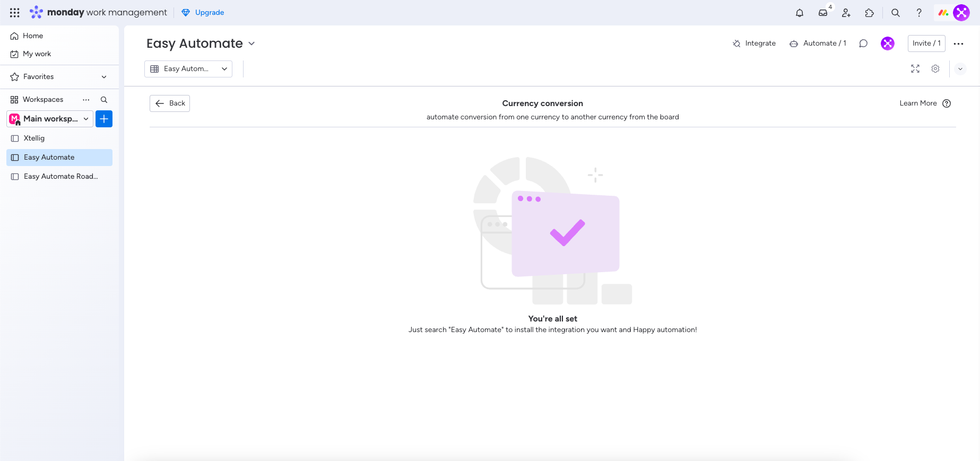Image resolution: width=980 pixels, height=461 pixels.
Task: Open the apps marketplace puzzle icon
Action: [x=869, y=13]
